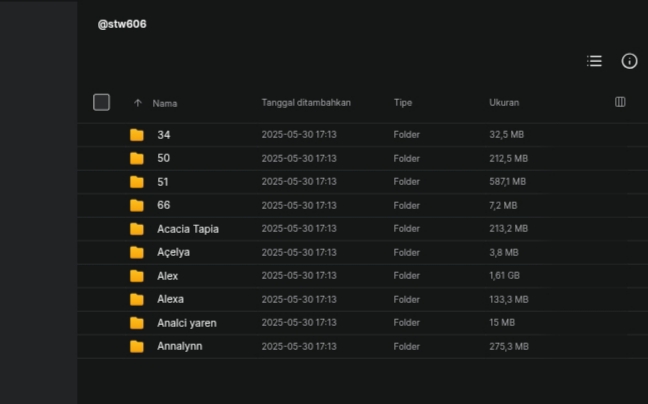
Task: Select folder icon of row 50
Action: pos(137,158)
